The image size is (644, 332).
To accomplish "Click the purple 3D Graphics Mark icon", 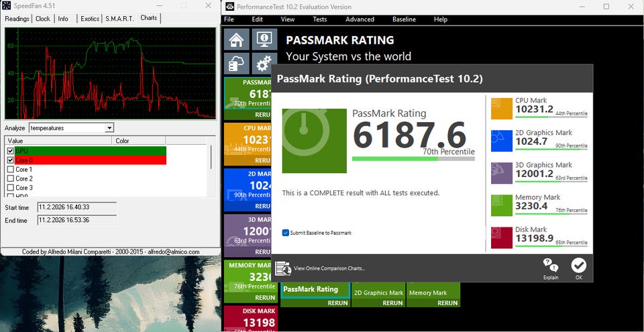I will 502,173.
